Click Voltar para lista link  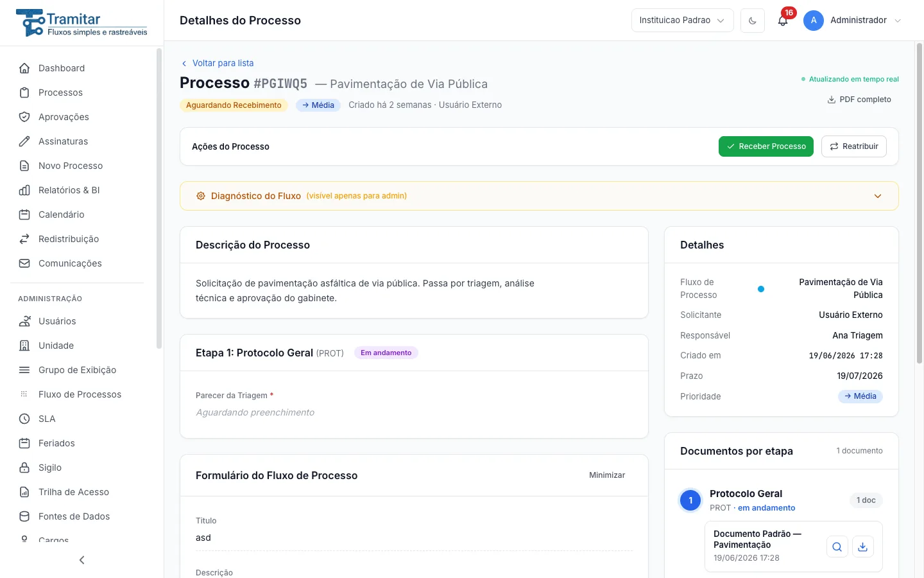tap(218, 63)
